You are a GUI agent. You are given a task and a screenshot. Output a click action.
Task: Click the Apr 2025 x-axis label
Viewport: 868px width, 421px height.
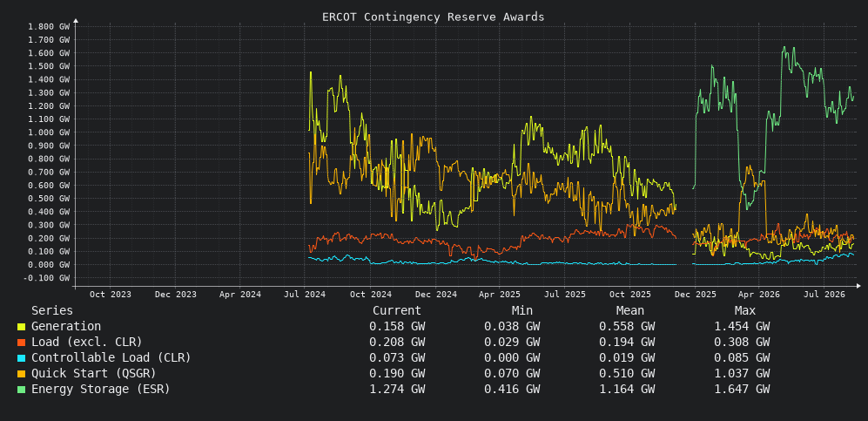click(x=500, y=295)
